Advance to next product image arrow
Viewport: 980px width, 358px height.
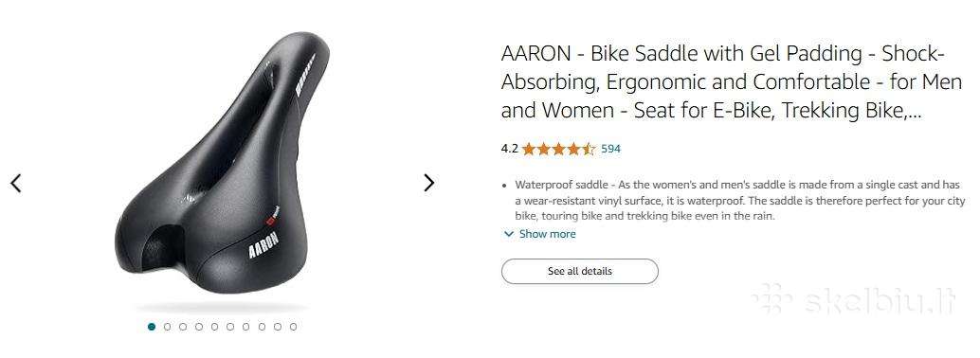click(428, 183)
